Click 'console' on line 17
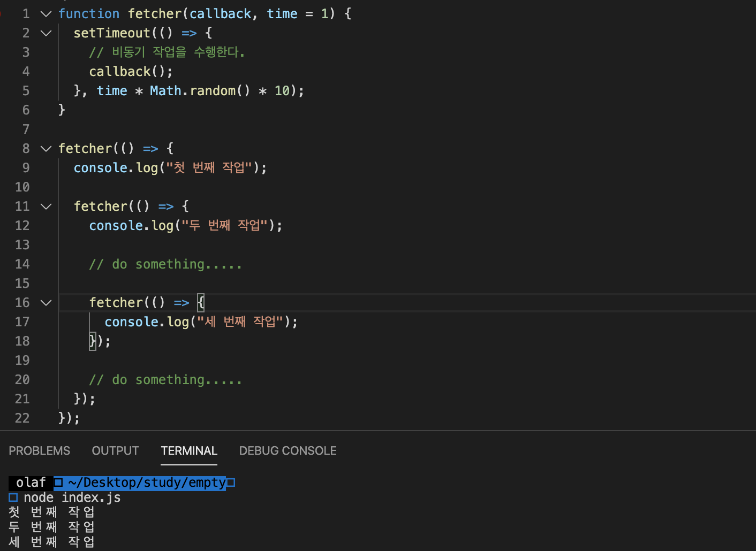 click(132, 322)
